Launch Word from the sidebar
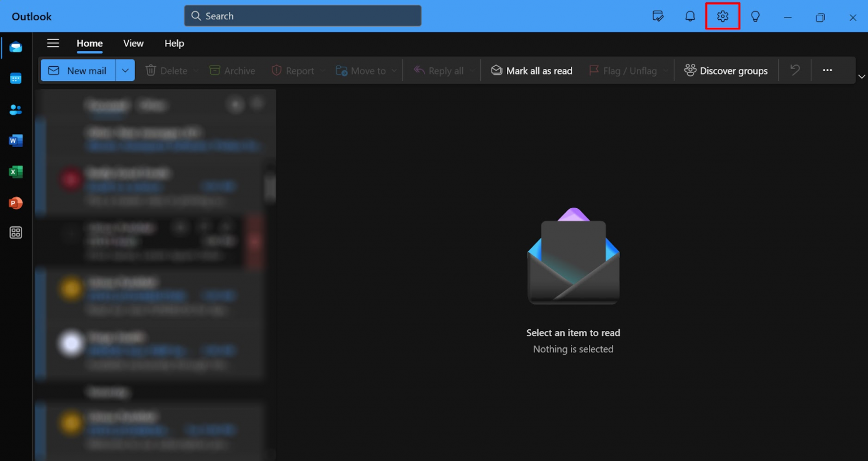The height and width of the screenshot is (461, 868). (16, 141)
